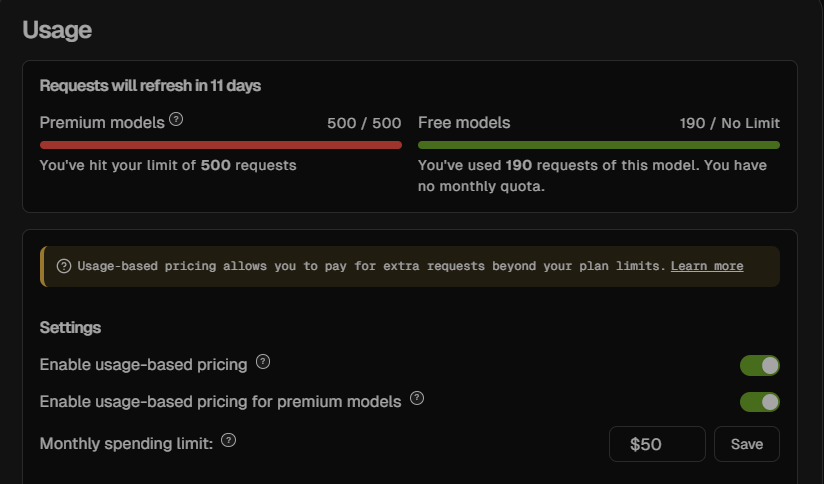The width and height of the screenshot is (824, 484).
Task: Click the $50 spending limit field
Action: click(657, 444)
